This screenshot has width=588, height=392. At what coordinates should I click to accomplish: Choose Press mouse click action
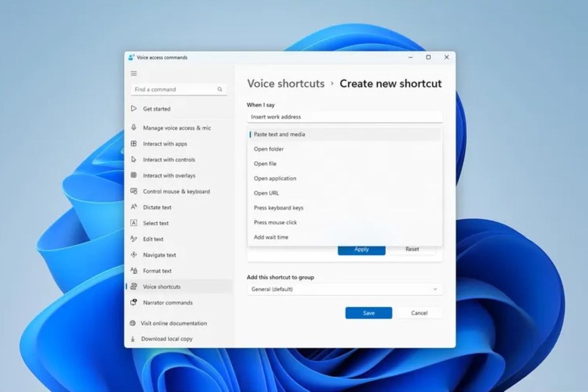345,222
